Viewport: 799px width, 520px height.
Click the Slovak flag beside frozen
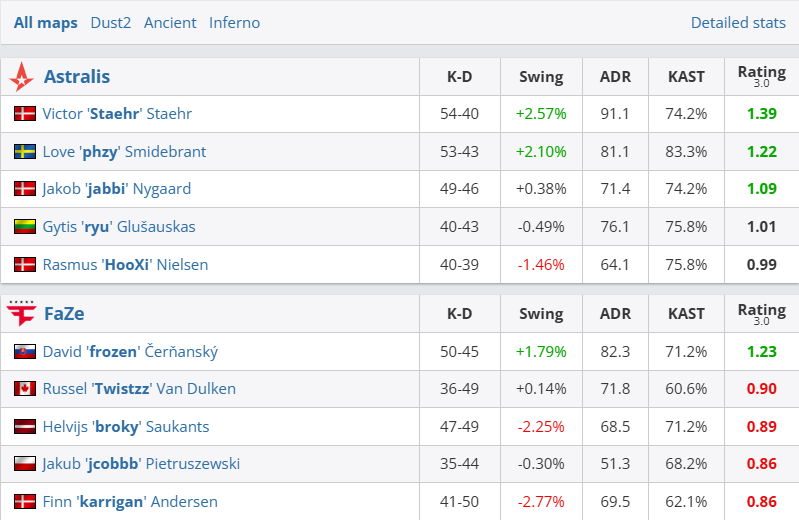click(x=25, y=352)
